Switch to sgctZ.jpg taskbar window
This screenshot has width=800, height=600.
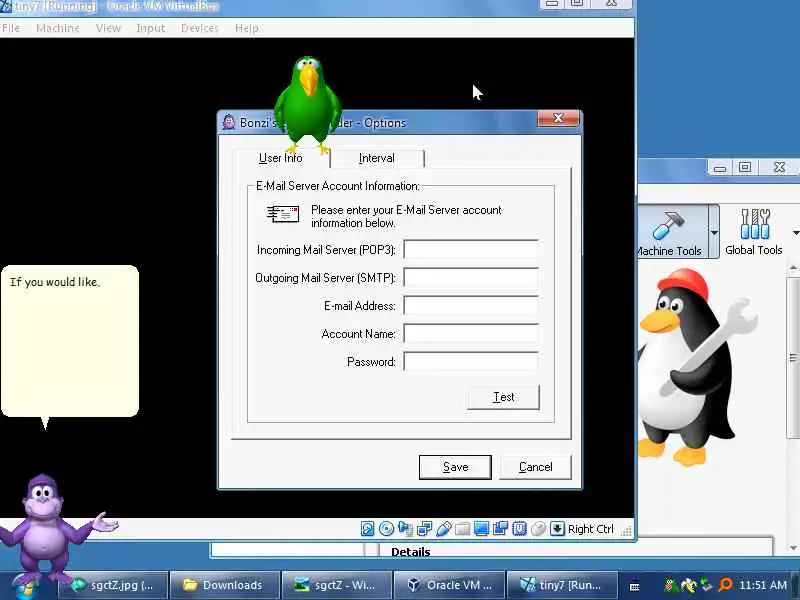pos(112,585)
